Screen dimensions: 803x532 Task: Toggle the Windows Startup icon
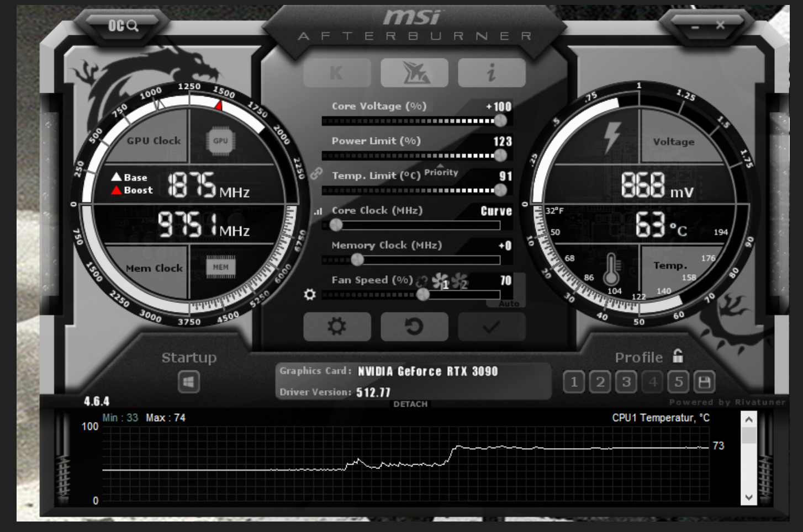[189, 382]
